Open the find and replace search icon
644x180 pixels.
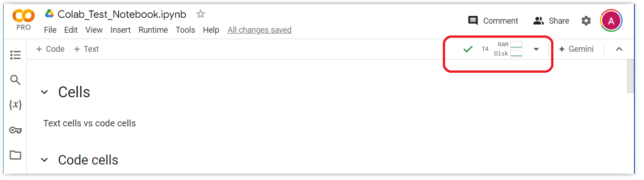(15, 80)
